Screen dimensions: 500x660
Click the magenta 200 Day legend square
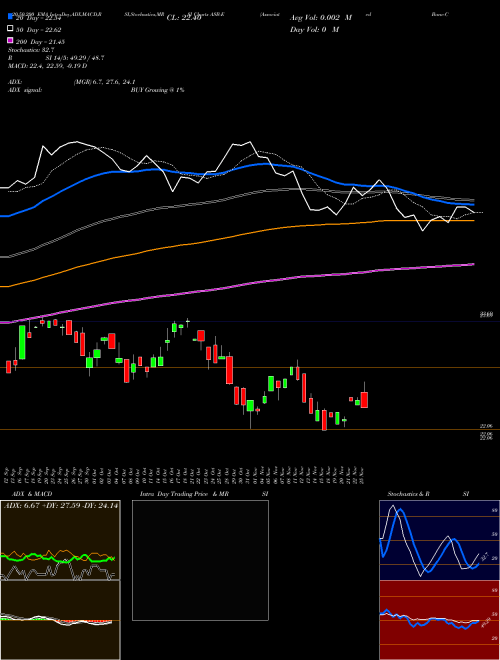pyautogui.click(x=11, y=40)
